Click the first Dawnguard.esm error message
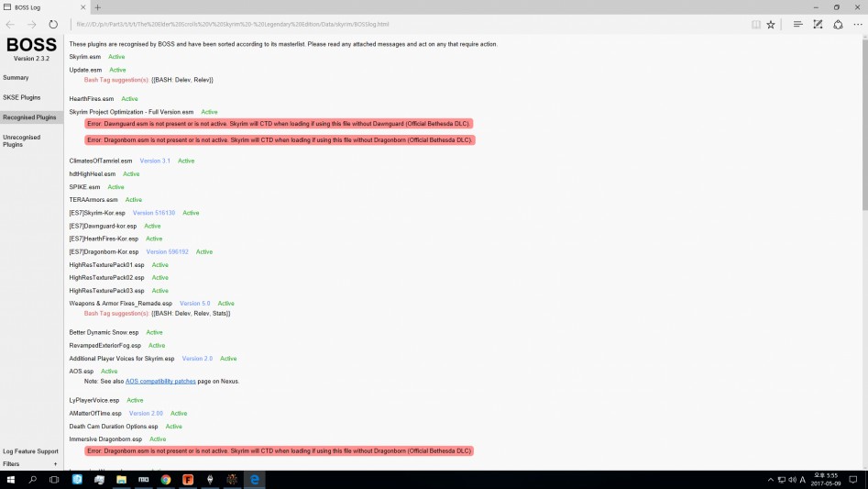 pos(279,124)
